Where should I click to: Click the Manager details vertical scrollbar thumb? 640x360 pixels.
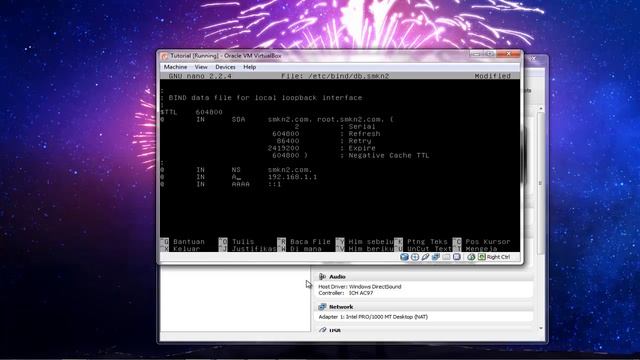tap(541, 184)
